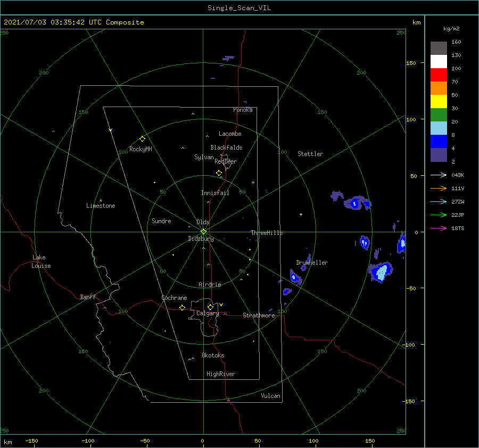This screenshot has height=448, width=479.
Task: Click the Sundre town label
Action: coord(161,221)
